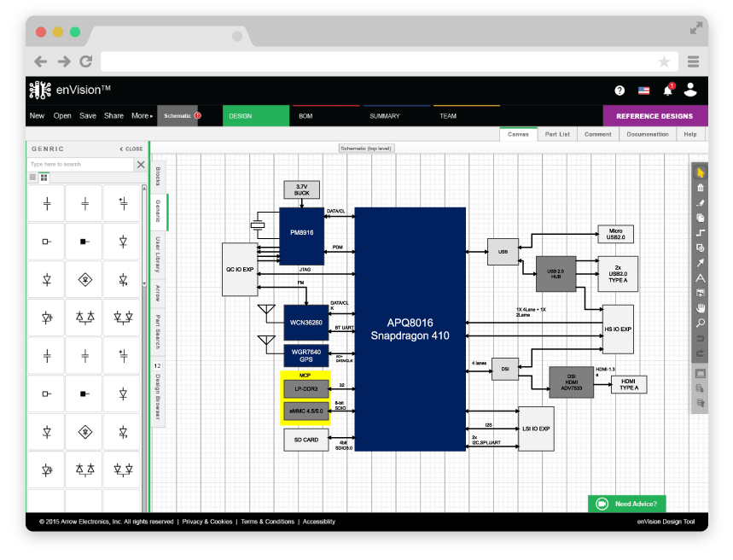Screen dimensions: 733x560
Task: Click Save in the menu bar
Action: [x=87, y=115]
